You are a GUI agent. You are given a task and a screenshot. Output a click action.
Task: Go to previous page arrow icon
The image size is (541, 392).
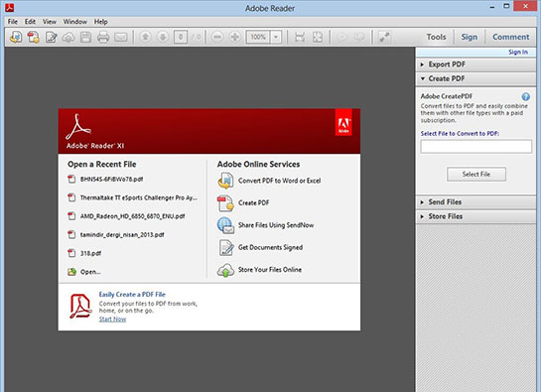click(x=145, y=37)
